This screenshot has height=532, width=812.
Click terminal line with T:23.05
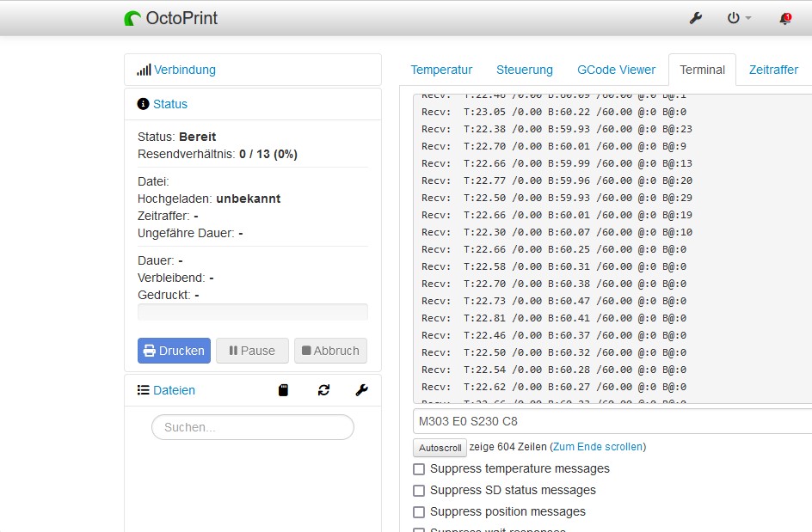pos(554,112)
